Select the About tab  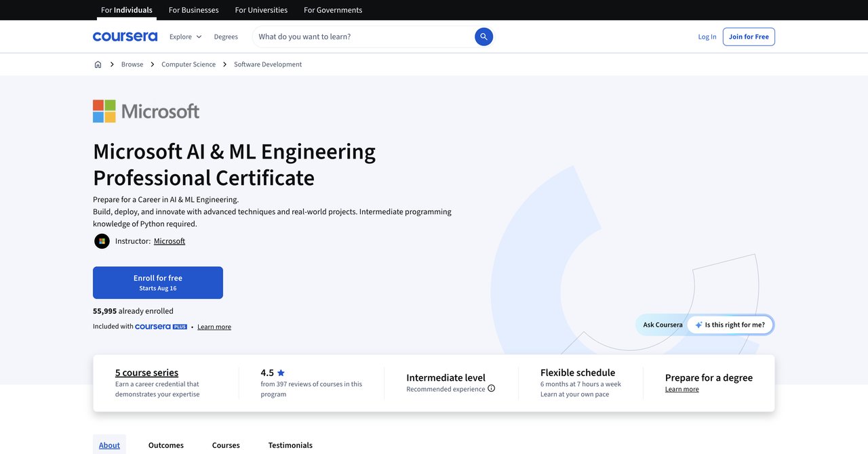tap(109, 445)
